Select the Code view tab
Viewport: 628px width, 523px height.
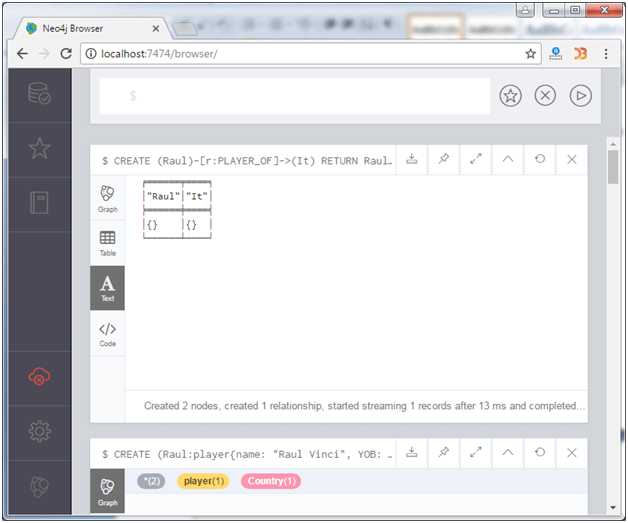(x=107, y=334)
